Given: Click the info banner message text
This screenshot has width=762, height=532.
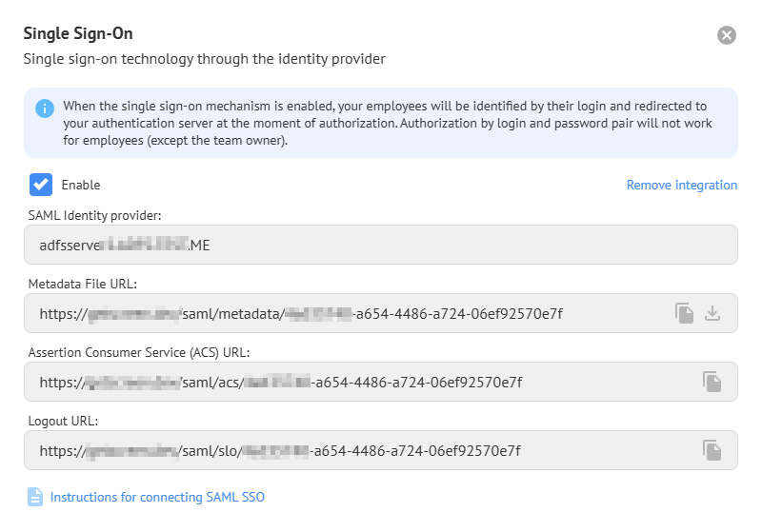Looking at the screenshot, I should pyautogui.click(x=381, y=123).
